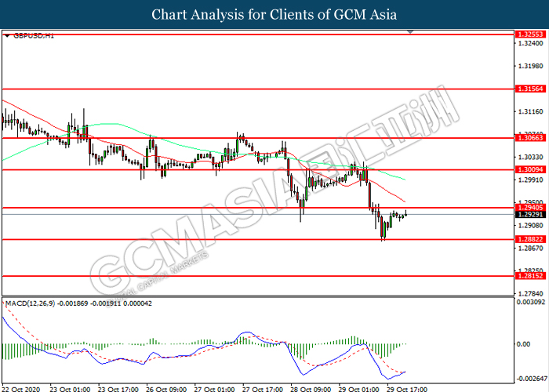Image resolution: width=549 pixels, height=392 pixels.
Task: Click the 27 Oct 01:00 time label
Action: [215, 389]
